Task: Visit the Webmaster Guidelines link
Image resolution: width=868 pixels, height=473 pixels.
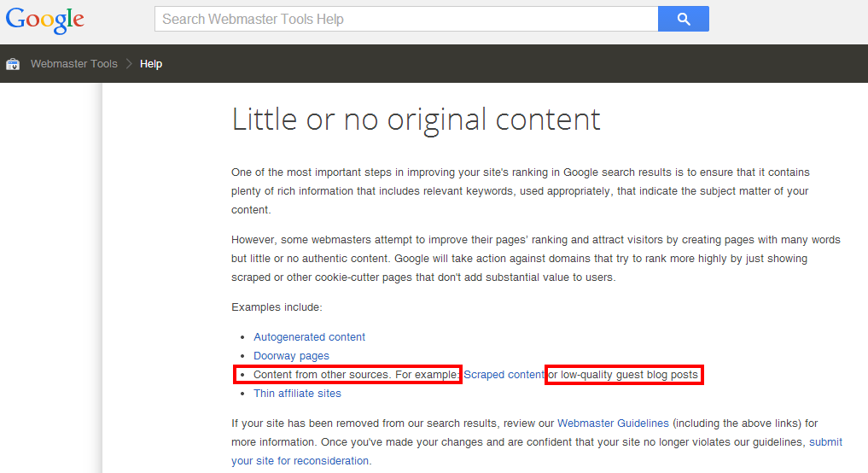Action: pos(614,423)
